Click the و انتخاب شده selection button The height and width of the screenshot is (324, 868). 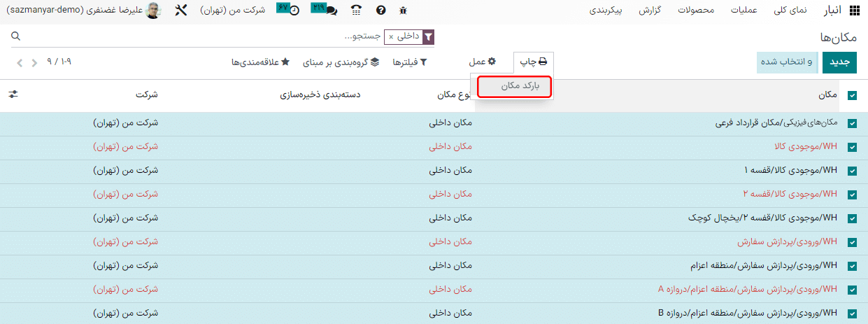787,62
